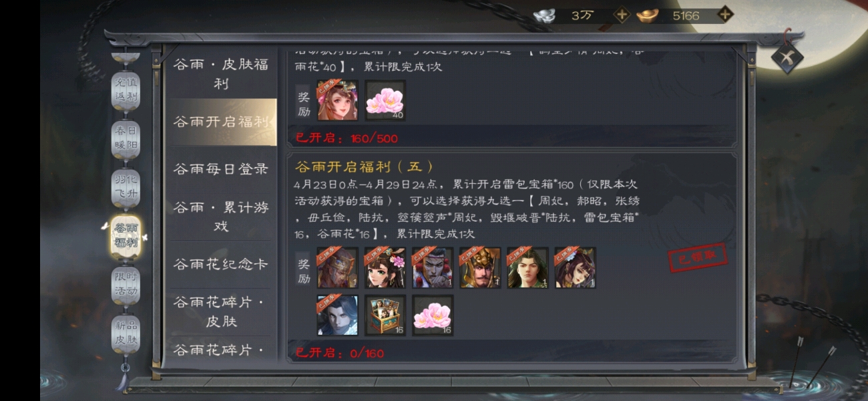Open the 充值返利 lantern tab
868x401 pixels.
pos(126,91)
